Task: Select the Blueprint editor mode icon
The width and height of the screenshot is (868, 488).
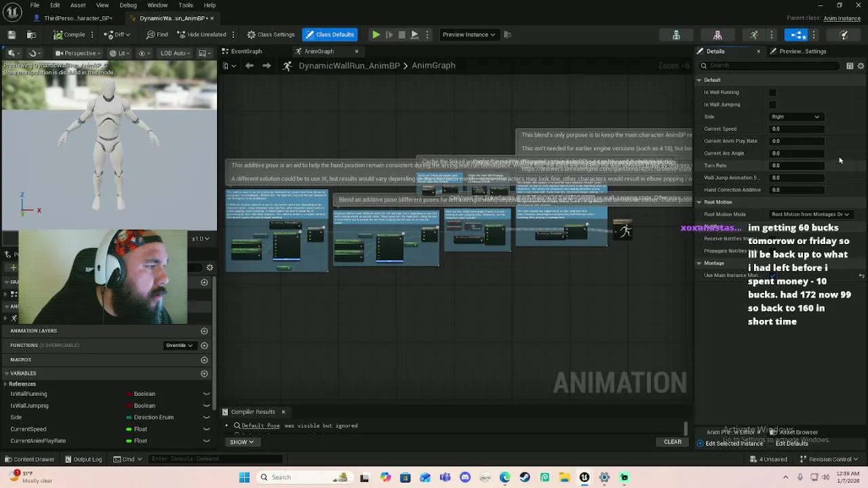Action: [x=797, y=35]
